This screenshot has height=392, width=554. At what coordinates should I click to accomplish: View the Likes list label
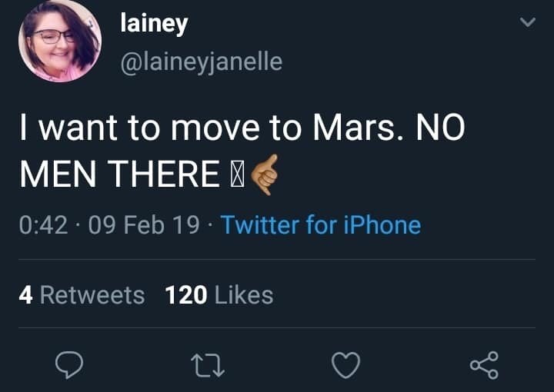point(244,294)
